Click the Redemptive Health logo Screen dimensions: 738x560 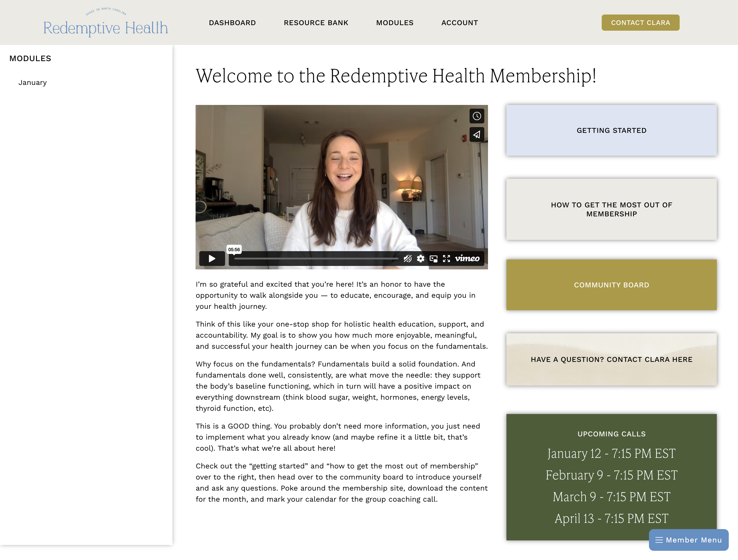[105, 22]
